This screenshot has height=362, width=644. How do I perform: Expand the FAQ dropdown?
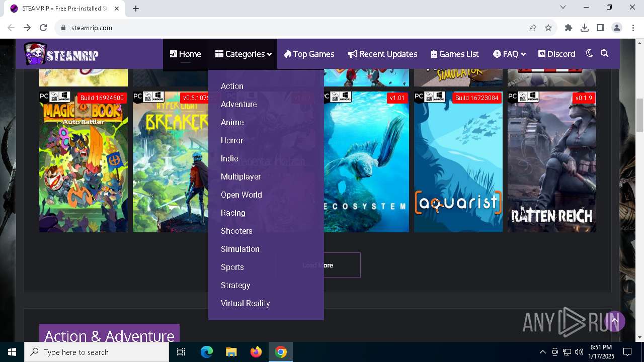click(x=509, y=54)
